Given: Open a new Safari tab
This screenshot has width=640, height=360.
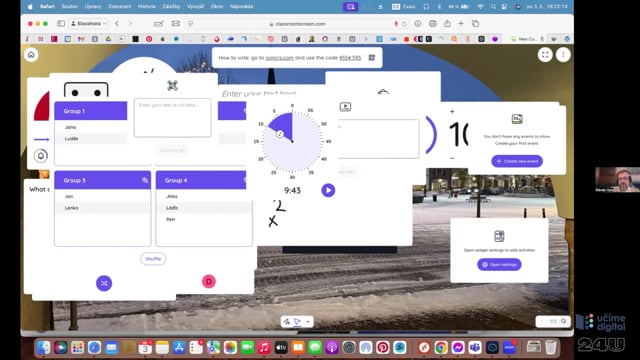Looking at the screenshot, I should tap(461, 24).
